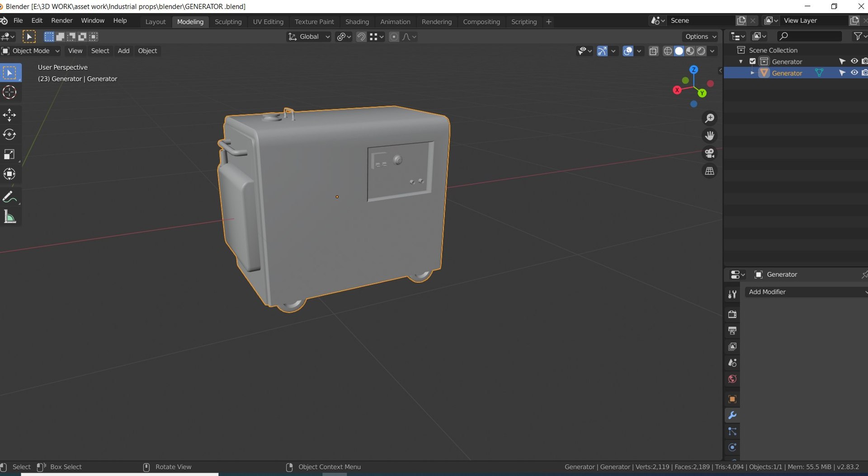Open the Options dropdown in viewport header

point(700,37)
